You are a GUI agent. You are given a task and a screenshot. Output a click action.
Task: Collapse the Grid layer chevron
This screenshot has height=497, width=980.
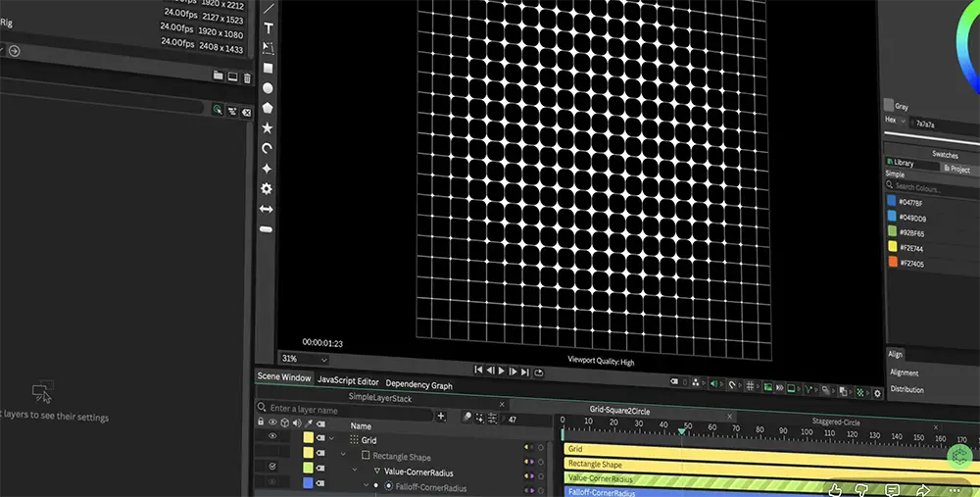click(x=332, y=439)
